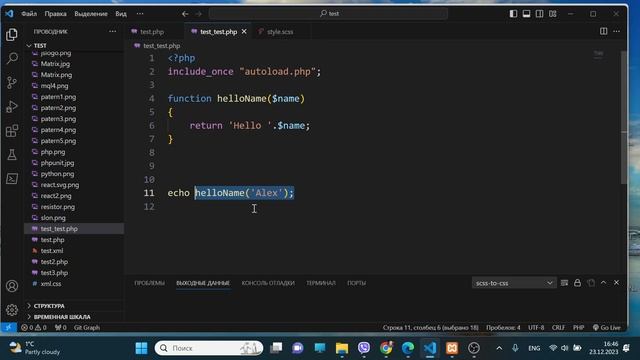
Task: Go back with the navigation arrow
Action: pos(185,14)
